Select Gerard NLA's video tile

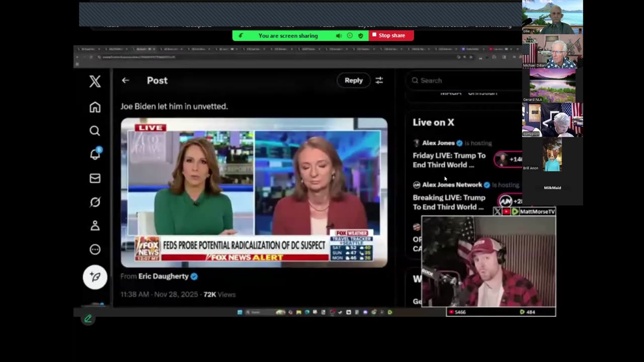tap(552, 86)
